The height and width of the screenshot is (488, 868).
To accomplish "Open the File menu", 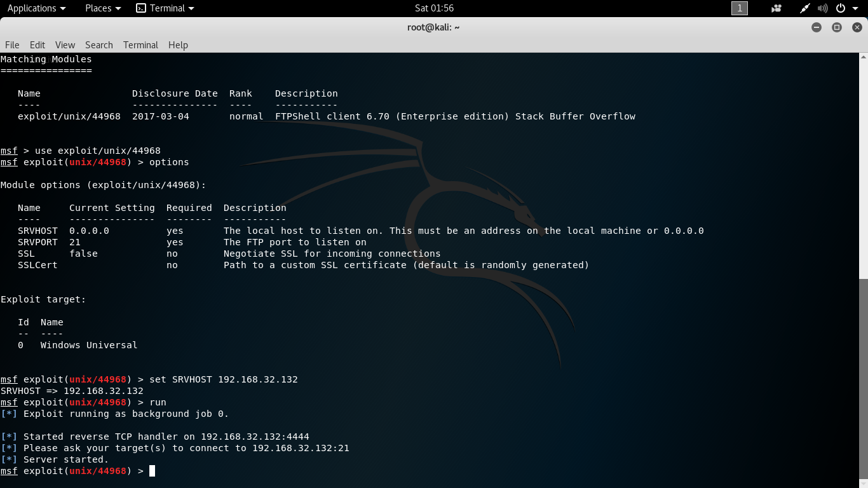I will tap(12, 44).
